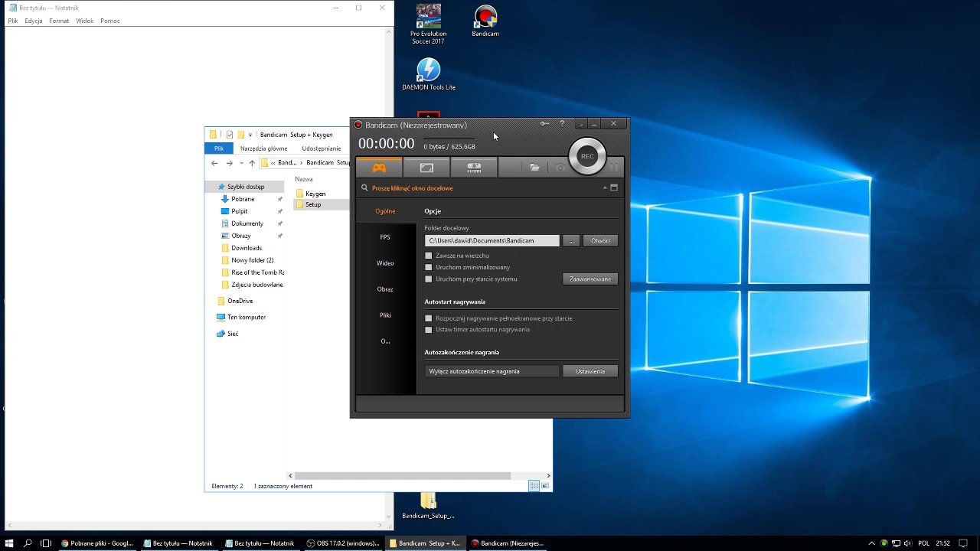980x551 pixels.
Task: Click Bandicam pause icon beside REC
Action: 614,168
